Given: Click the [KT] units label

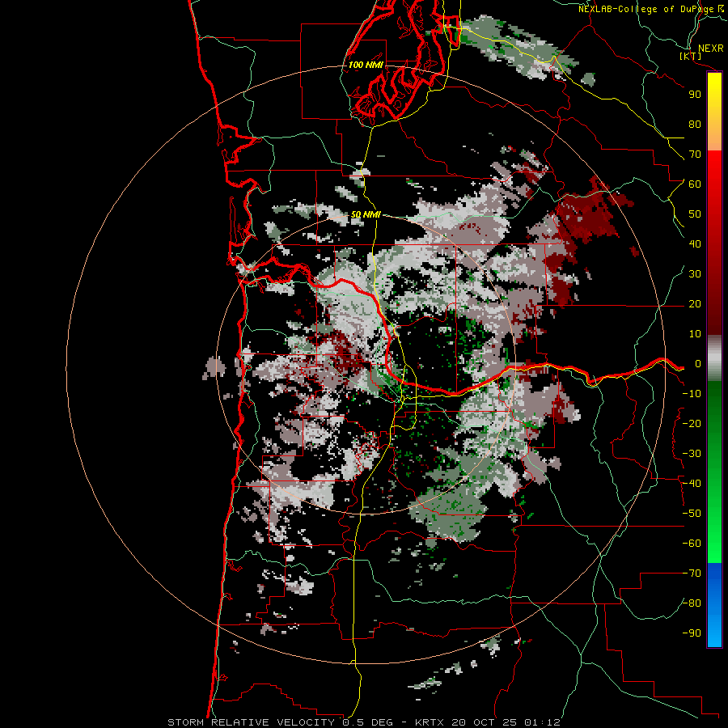Looking at the screenshot, I should point(691,56).
